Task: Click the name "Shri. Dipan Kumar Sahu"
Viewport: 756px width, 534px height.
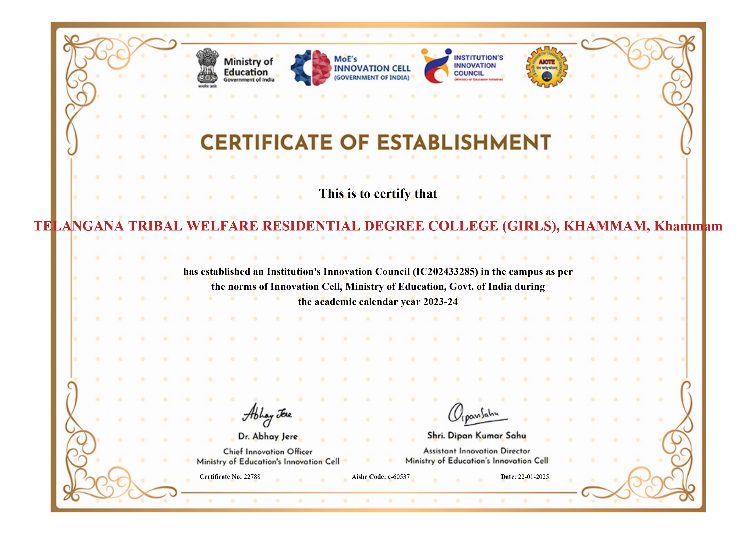Action: [477, 436]
